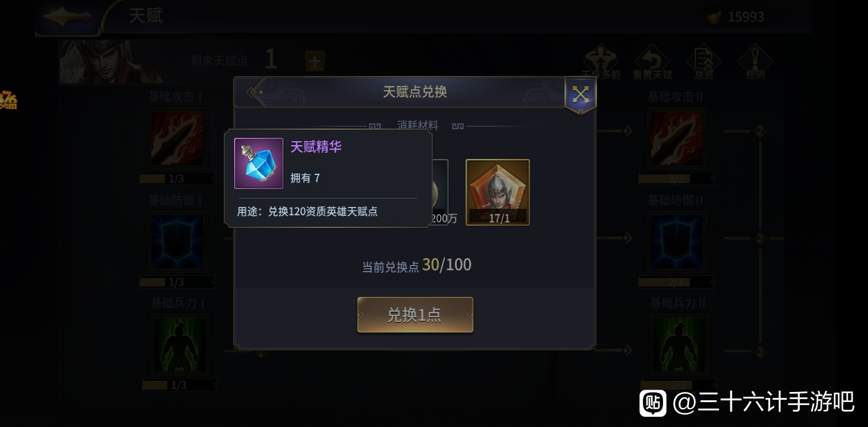Select the 基础兵力 II soldier talent
The image size is (868, 427).
point(678,345)
